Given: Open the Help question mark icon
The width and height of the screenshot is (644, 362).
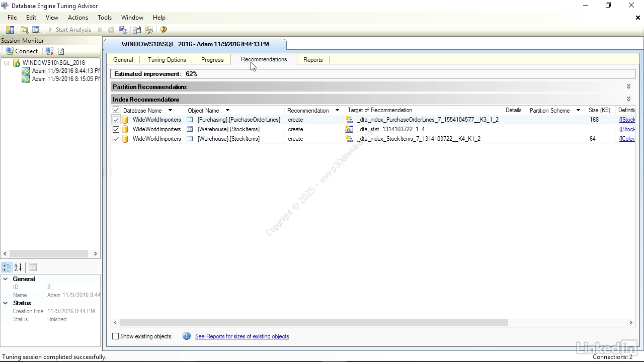Looking at the screenshot, I should point(164,30).
